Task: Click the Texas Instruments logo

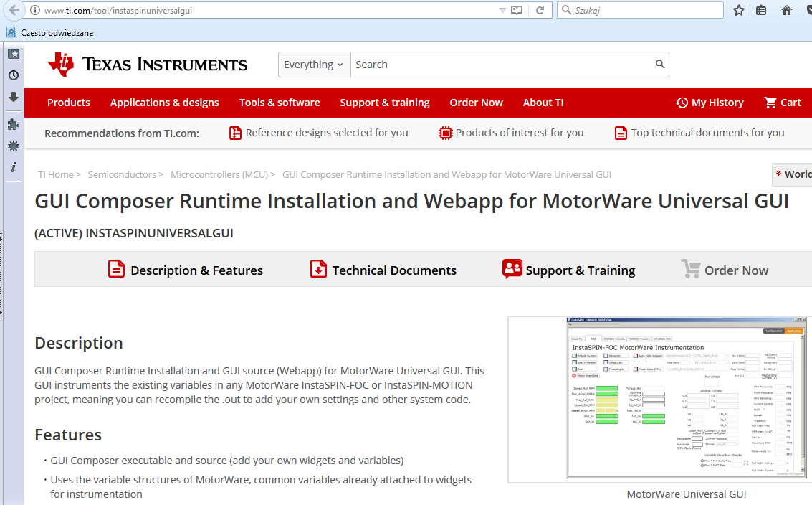Action: 148,65
